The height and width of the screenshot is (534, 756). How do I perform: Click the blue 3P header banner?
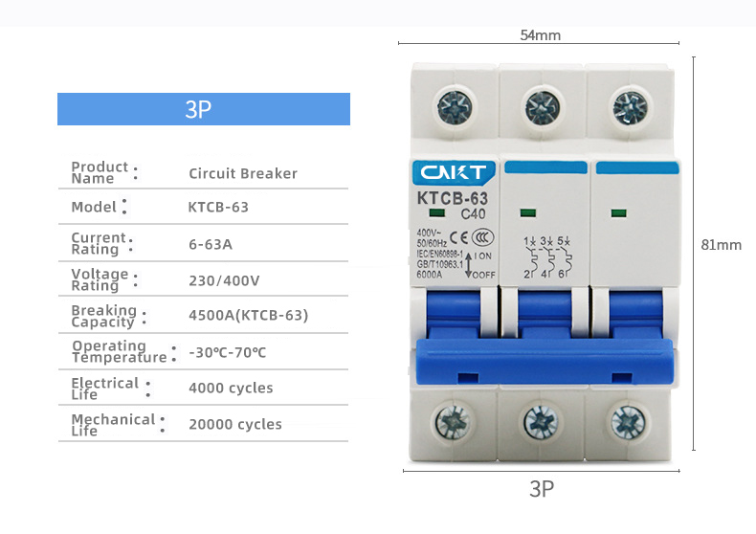tap(204, 109)
